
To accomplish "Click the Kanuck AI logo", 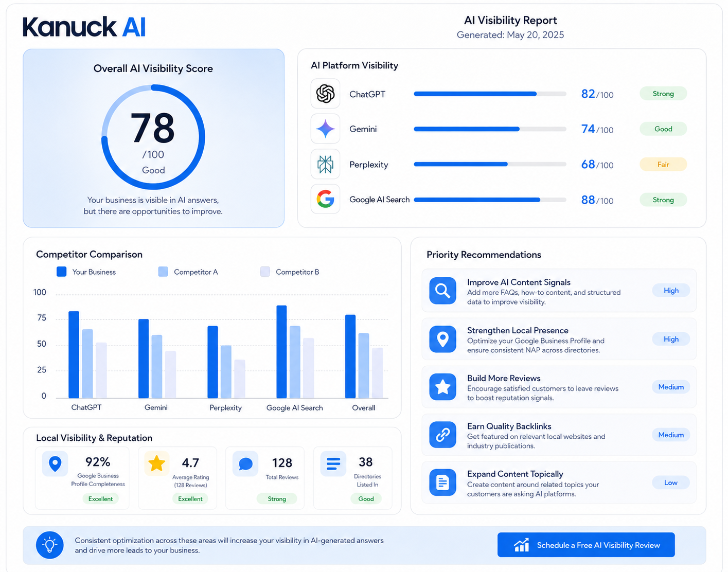I will click(x=84, y=27).
